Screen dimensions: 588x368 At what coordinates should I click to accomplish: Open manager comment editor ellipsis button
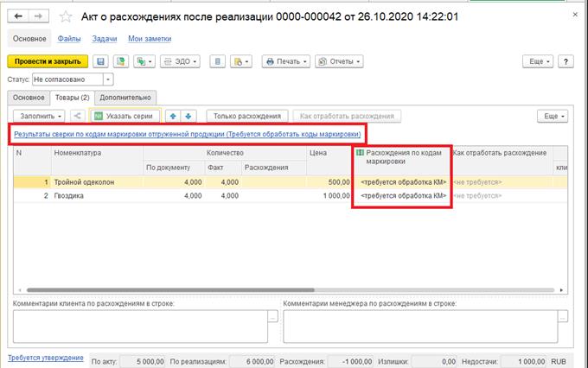tap(563, 316)
